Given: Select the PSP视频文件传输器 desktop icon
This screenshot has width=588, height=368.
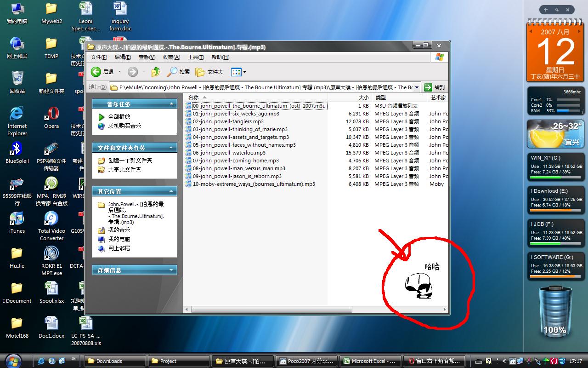Looking at the screenshot, I should [x=51, y=156].
